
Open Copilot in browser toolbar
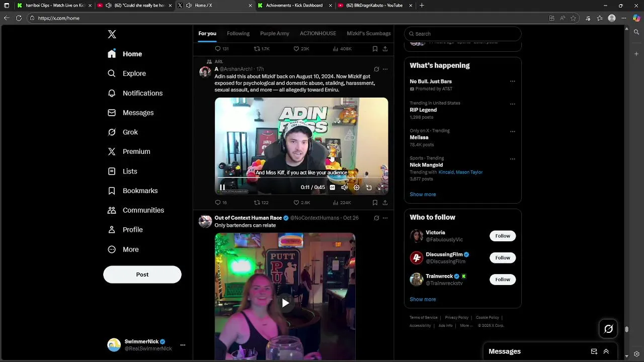[636, 18]
